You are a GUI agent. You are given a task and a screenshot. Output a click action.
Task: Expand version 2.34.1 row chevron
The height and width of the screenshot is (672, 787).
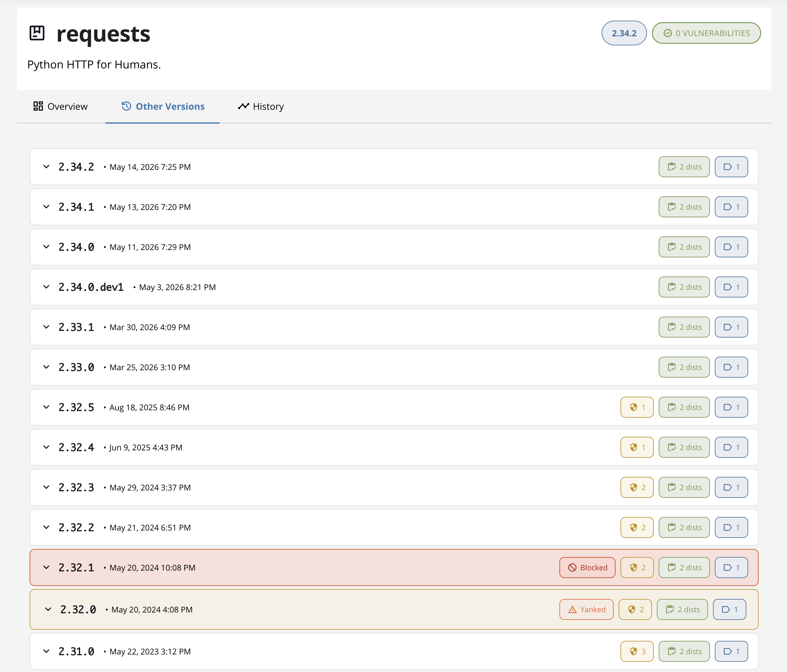(x=46, y=207)
